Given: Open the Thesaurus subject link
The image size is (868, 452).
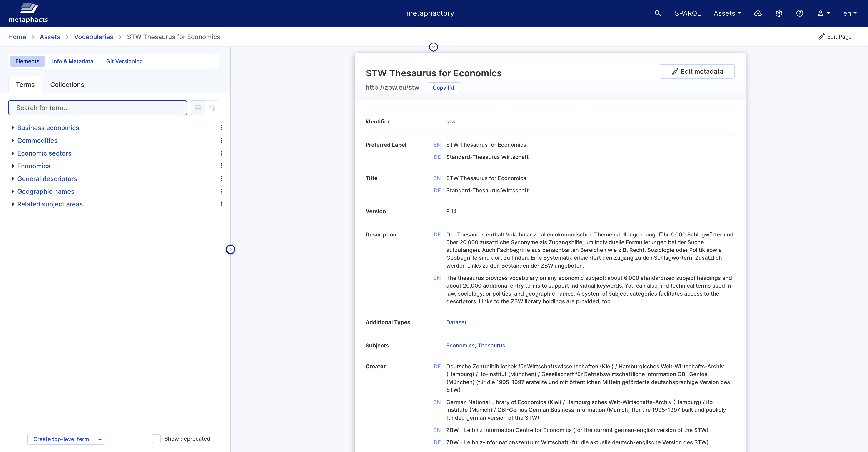Looking at the screenshot, I should coord(491,346).
